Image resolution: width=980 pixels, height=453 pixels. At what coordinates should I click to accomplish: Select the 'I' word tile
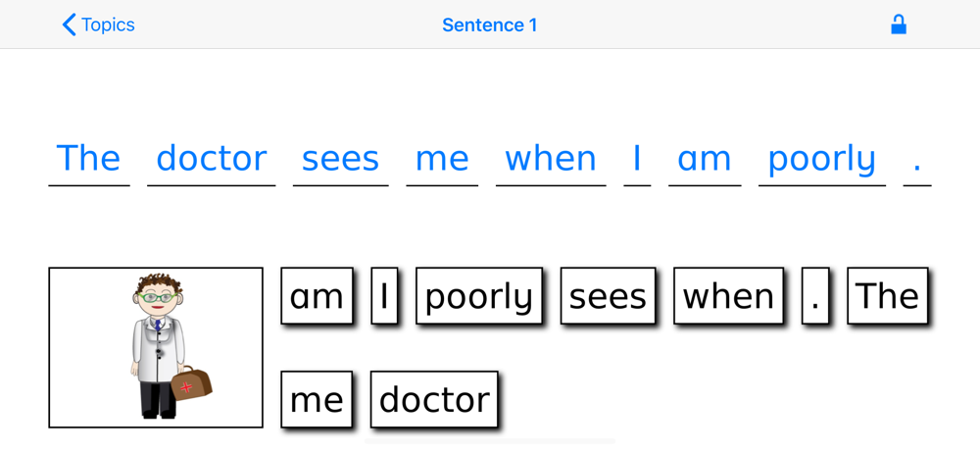(384, 296)
